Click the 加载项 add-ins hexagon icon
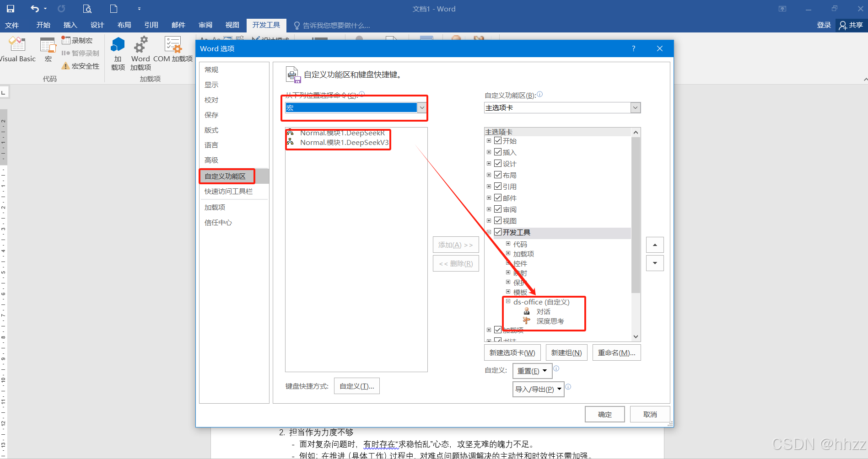Image resolution: width=868 pixels, height=459 pixels. 118,44
